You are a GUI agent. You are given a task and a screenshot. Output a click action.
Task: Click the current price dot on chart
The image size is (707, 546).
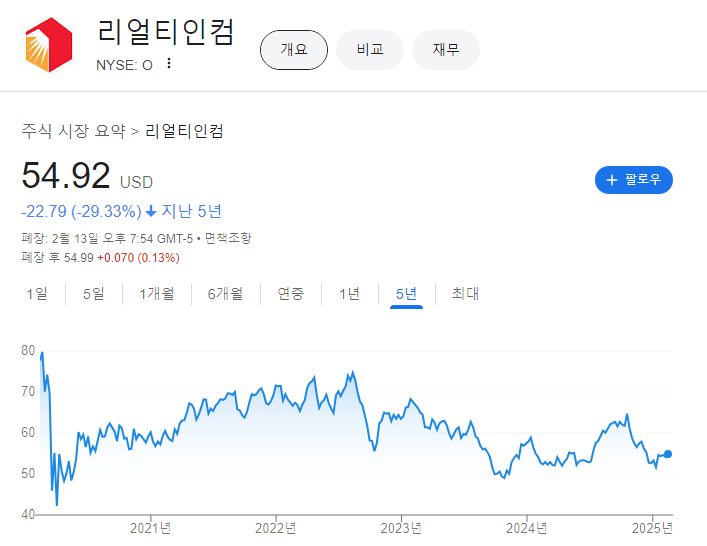[668, 454]
